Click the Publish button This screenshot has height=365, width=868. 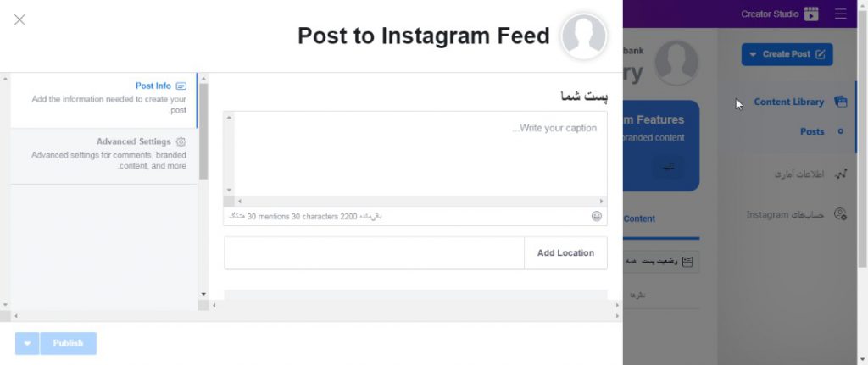pyautogui.click(x=68, y=344)
